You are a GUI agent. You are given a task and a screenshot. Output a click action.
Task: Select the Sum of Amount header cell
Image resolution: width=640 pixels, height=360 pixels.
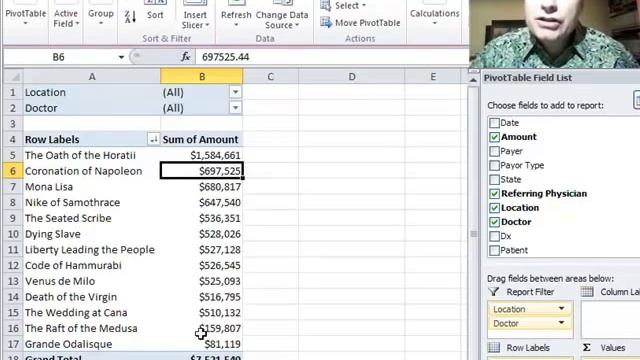pos(202,140)
